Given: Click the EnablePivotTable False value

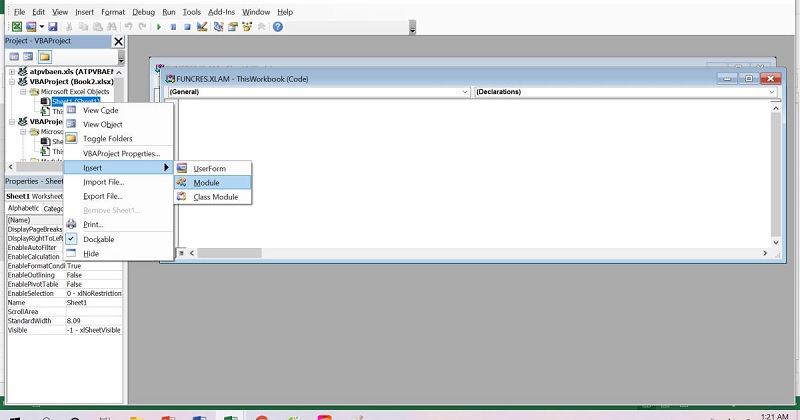Looking at the screenshot, I should (x=94, y=284).
